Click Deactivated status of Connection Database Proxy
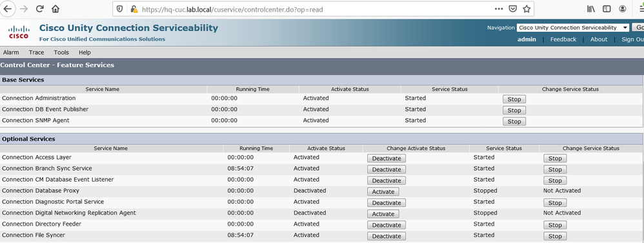Viewport: 644px width, 243px height. tap(310, 191)
